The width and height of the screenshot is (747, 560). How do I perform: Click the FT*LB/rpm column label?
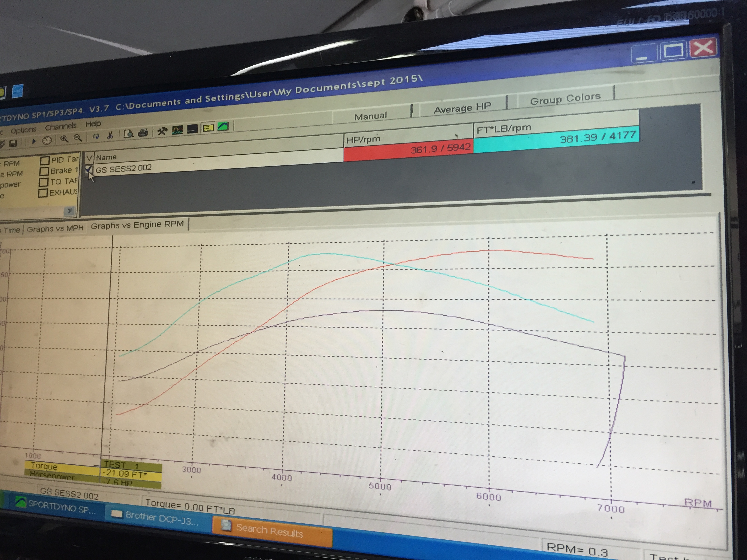pyautogui.click(x=503, y=129)
